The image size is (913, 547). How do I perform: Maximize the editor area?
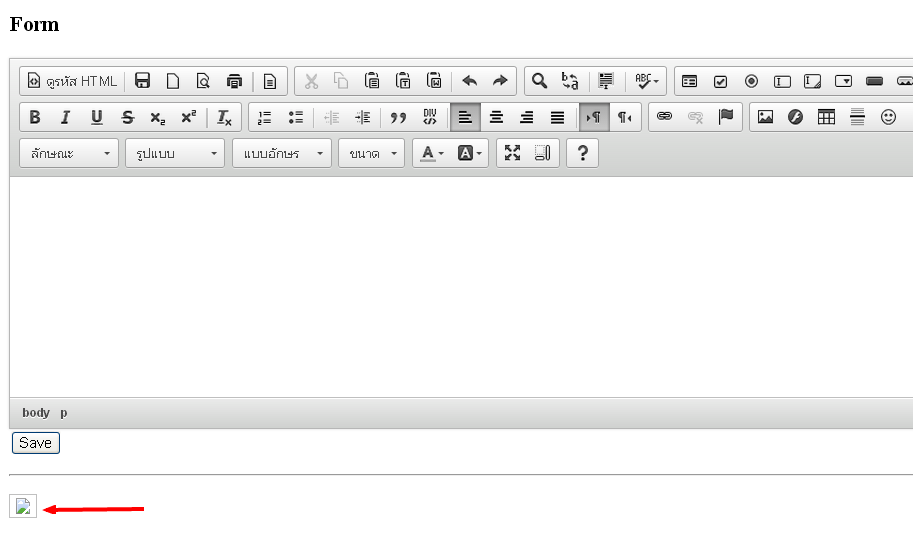pos(512,153)
